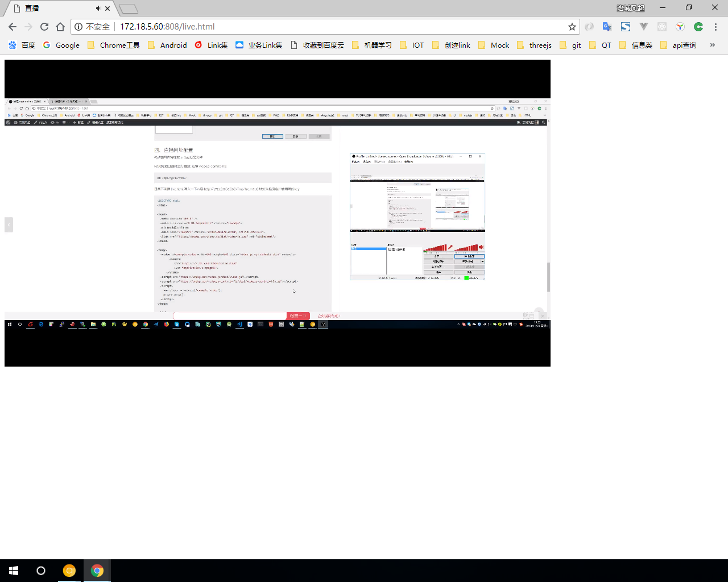Open the colorful Y-shaped extension icon
This screenshot has height=582, width=728.
click(x=680, y=27)
